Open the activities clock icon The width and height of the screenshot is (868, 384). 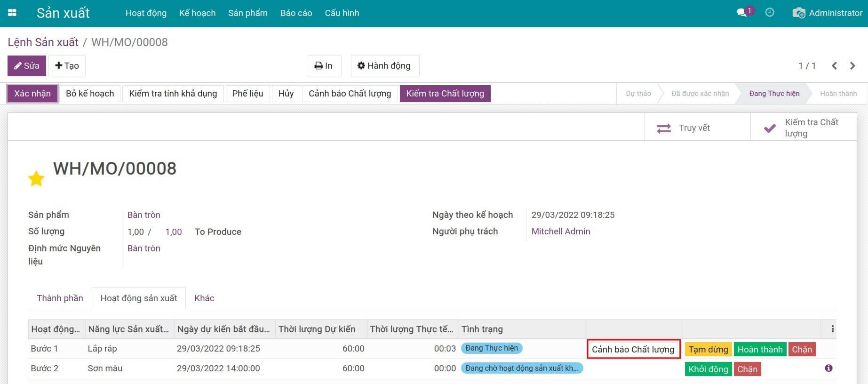tap(770, 13)
